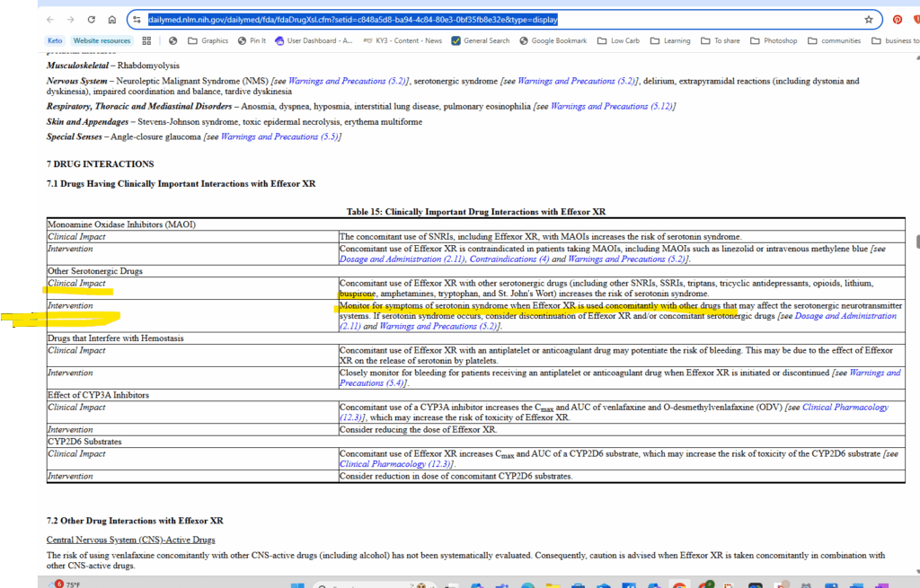This screenshot has height=588, width=920.
Task: Click the Pinterest extension icon
Action: click(x=898, y=19)
